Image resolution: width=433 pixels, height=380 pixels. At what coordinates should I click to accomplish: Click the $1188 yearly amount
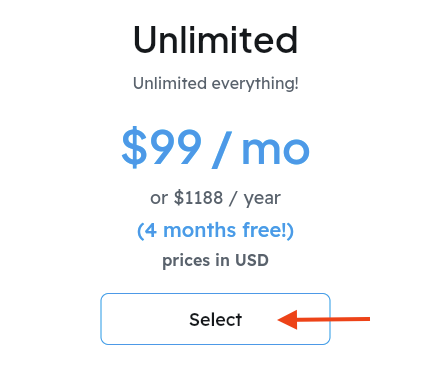pyautogui.click(x=198, y=198)
